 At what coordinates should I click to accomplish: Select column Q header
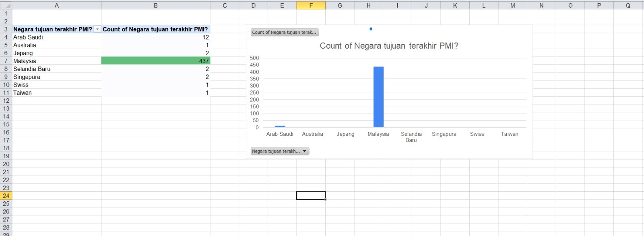pyautogui.click(x=627, y=6)
